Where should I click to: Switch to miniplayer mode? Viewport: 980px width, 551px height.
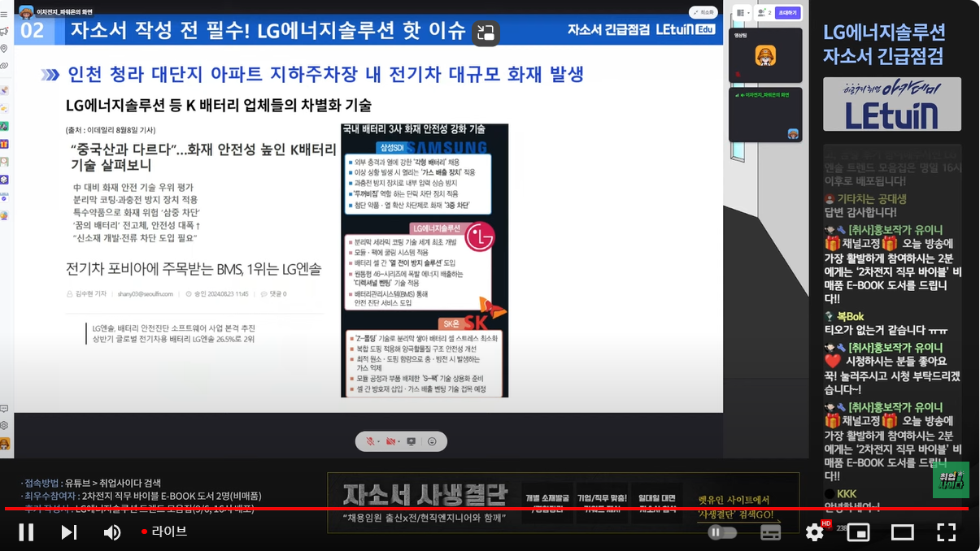(858, 532)
